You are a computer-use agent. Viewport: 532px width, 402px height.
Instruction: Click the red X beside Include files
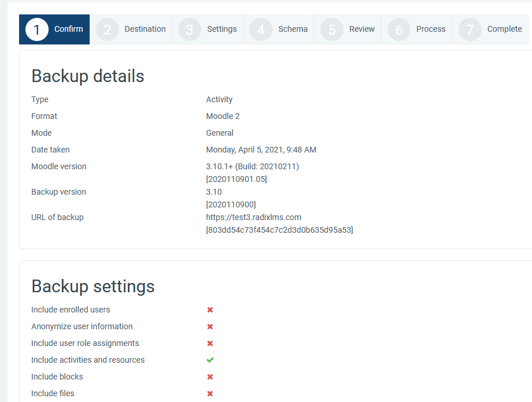tap(210, 394)
